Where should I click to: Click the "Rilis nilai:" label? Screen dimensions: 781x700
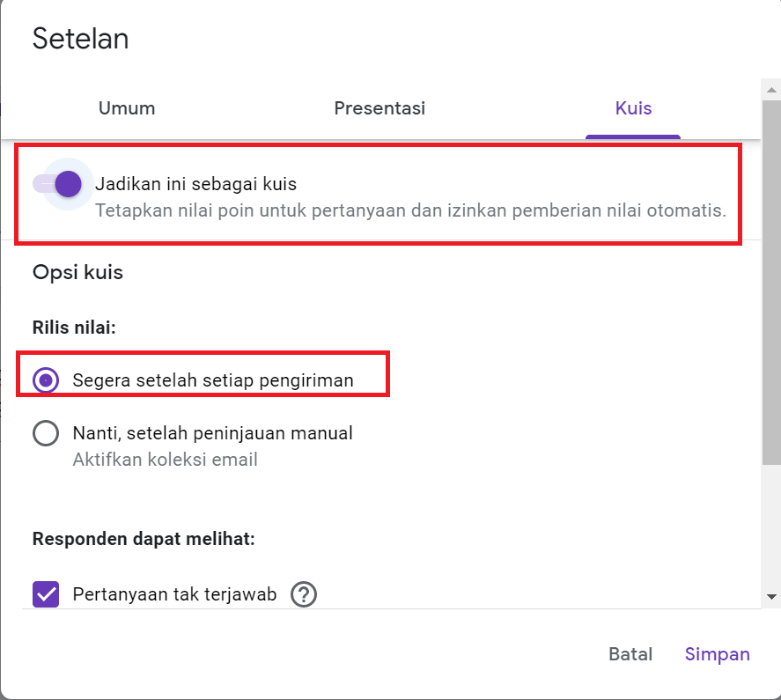75,327
